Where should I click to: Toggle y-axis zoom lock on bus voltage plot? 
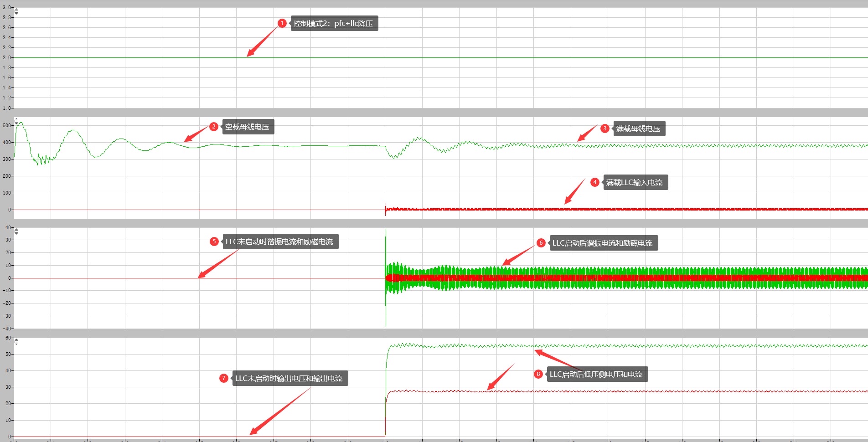(x=16, y=121)
